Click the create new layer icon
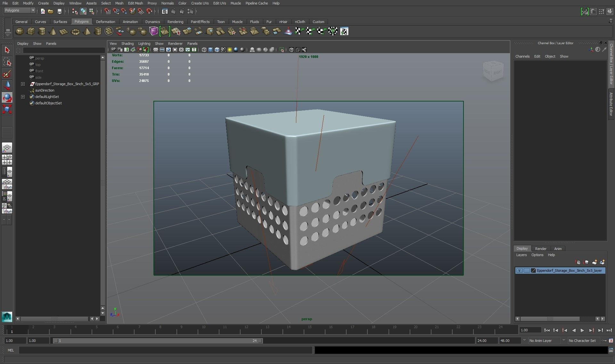Screen dimensions: 615x364 pyautogui.click(x=594, y=262)
